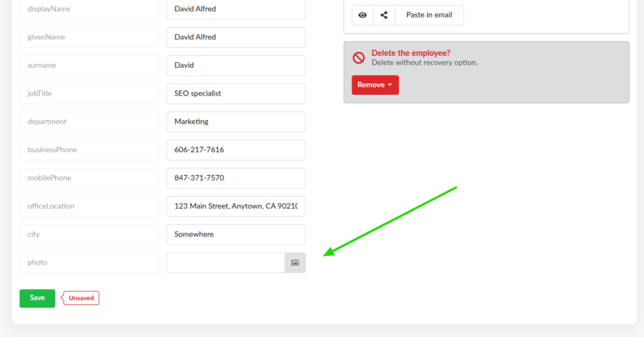Click the empty photo input field
644x337 pixels.
coord(226,263)
